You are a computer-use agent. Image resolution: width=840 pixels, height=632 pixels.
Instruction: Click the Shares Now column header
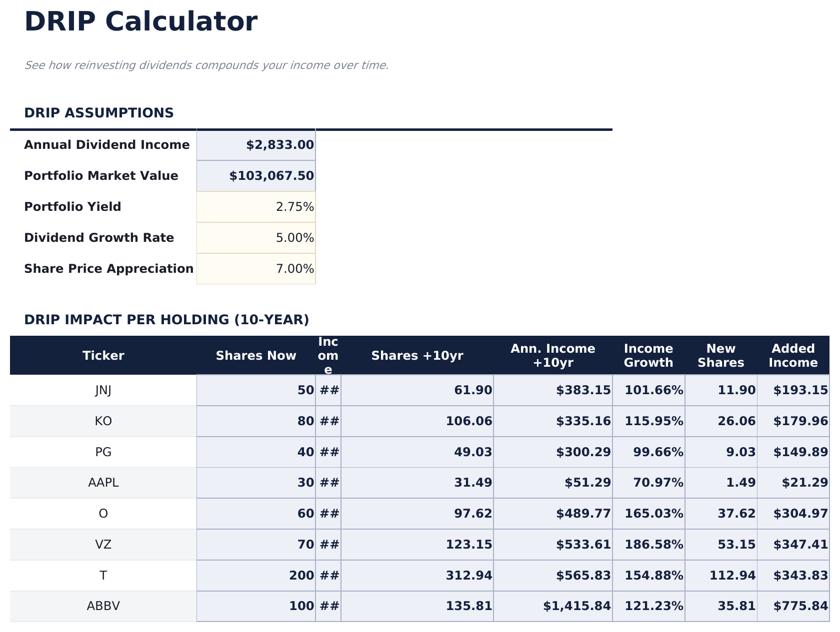255,355
